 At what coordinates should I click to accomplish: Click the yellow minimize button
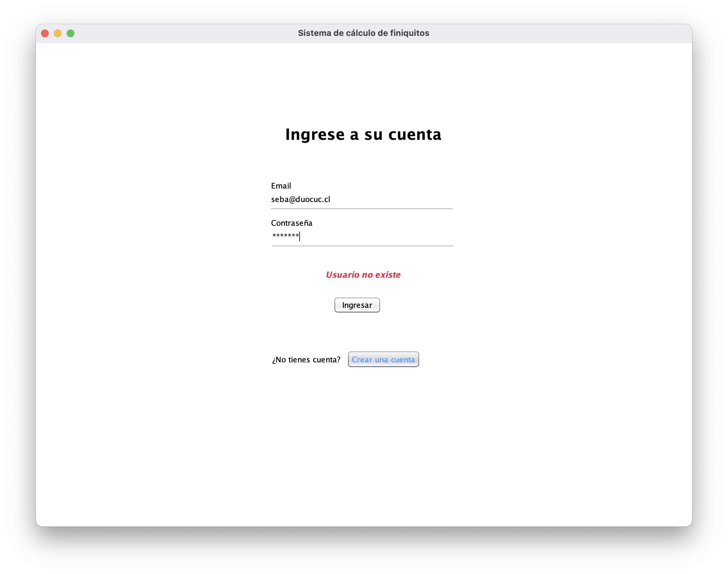(x=59, y=34)
